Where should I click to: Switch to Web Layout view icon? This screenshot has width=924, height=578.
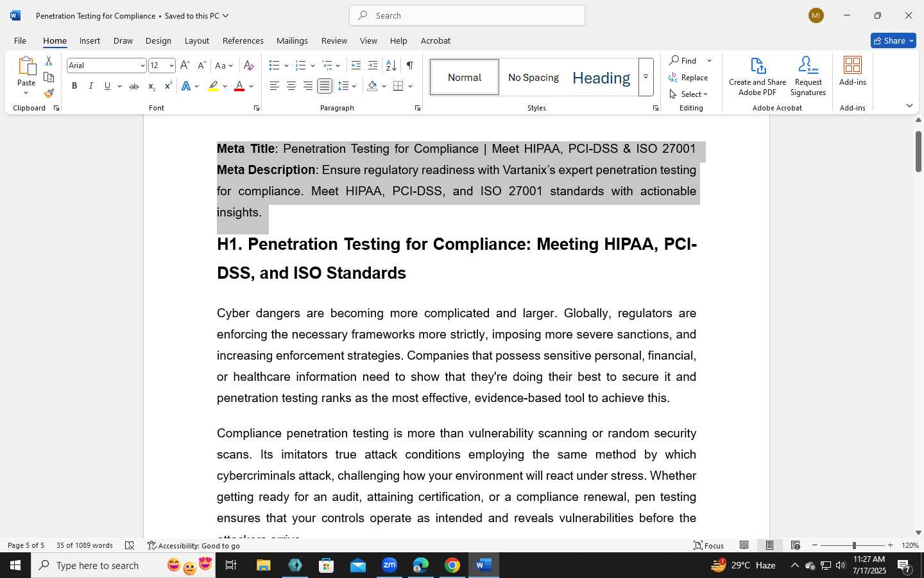point(796,545)
